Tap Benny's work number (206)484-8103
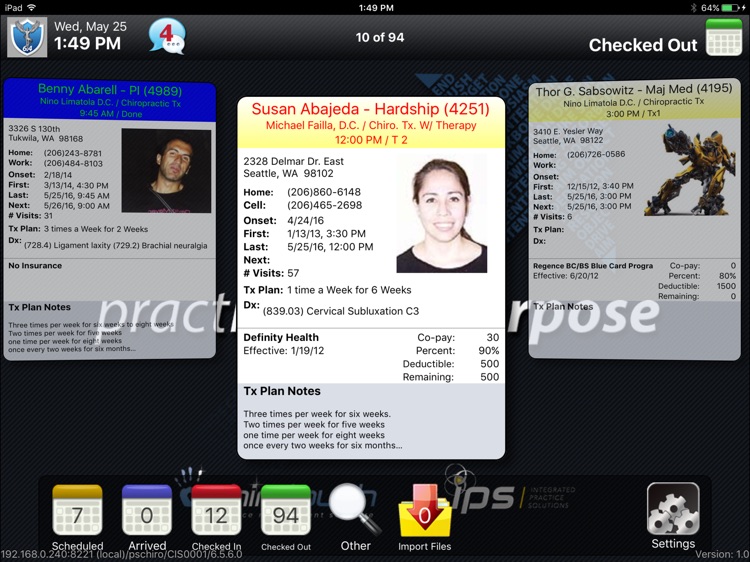Image resolution: width=750 pixels, height=562 pixels. coord(73,164)
